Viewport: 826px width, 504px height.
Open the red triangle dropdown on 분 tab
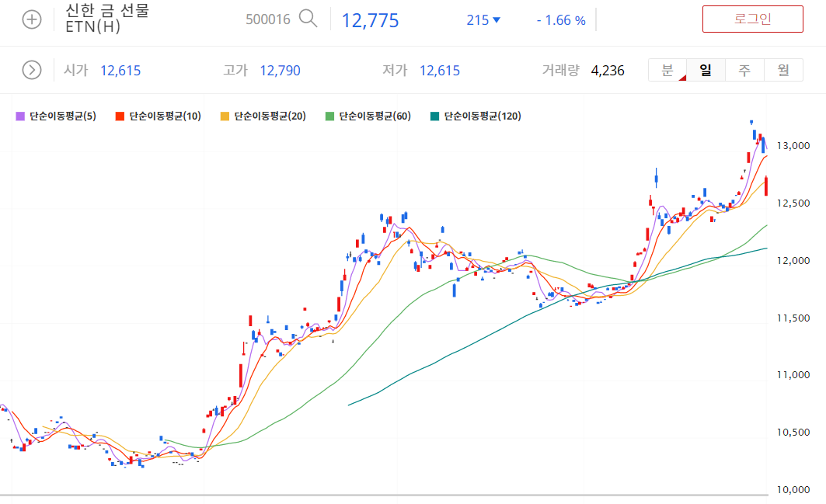[x=683, y=78]
